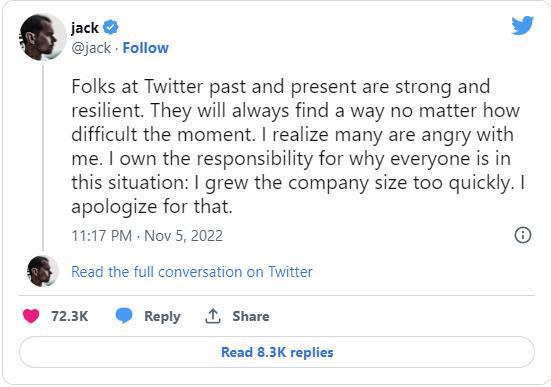Viewport: 551px width, 387px height.
Task: Follow the @jack account
Action: point(145,48)
